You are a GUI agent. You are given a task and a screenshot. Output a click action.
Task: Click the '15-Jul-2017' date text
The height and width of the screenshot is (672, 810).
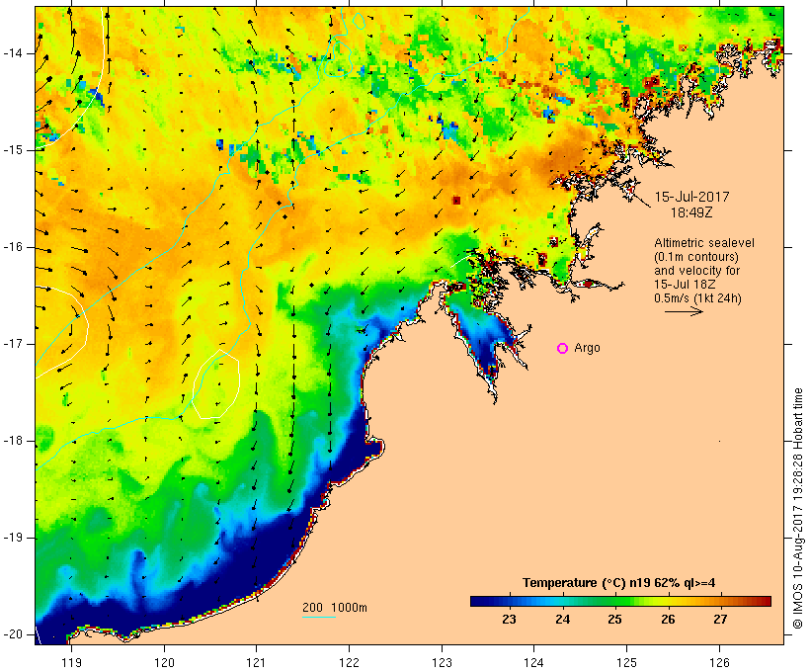click(691, 197)
